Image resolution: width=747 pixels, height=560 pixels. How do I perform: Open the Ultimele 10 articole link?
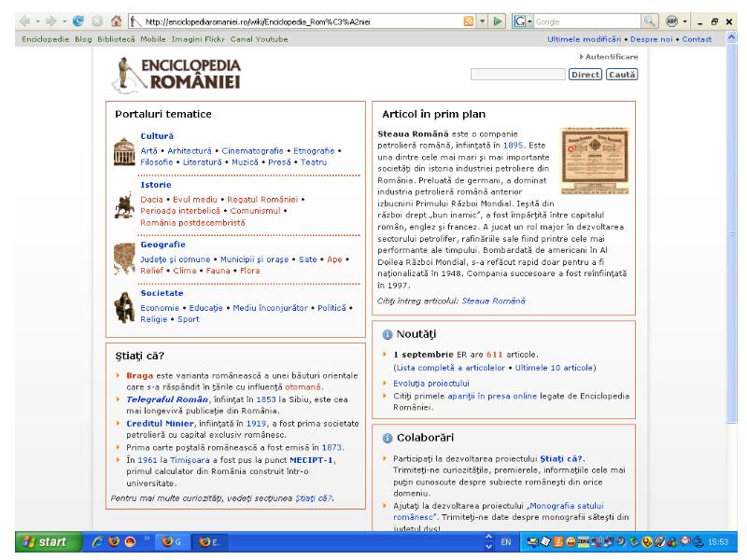point(554,368)
